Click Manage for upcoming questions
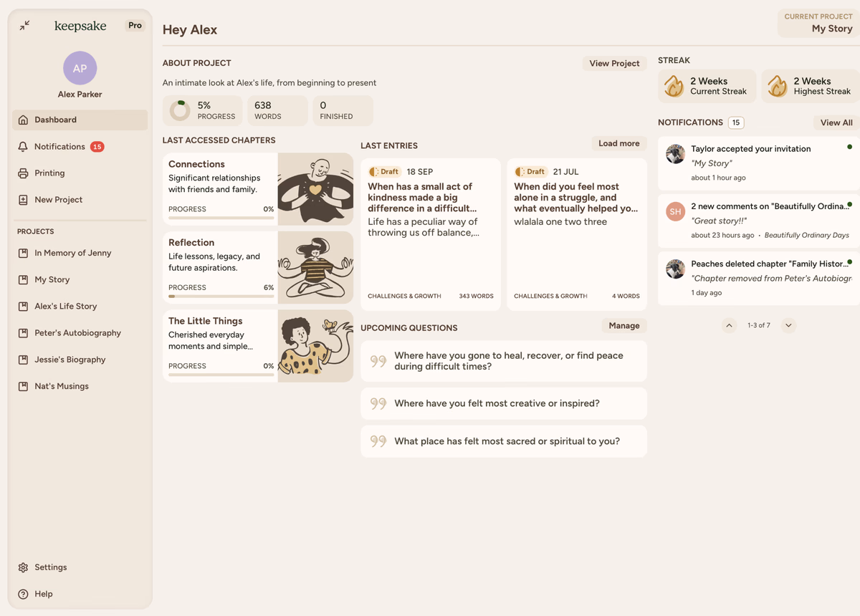Image resolution: width=860 pixels, height=616 pixels. tap(623, 325)
